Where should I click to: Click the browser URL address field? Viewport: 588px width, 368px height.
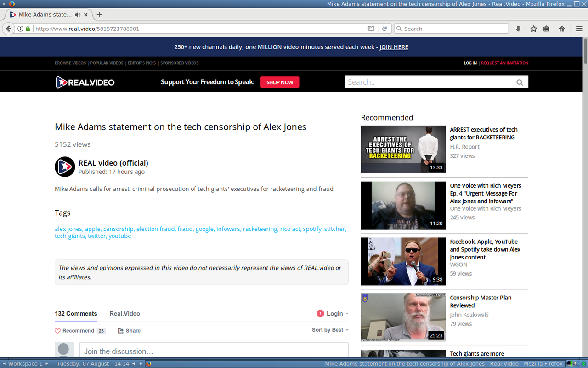[200, 29]
